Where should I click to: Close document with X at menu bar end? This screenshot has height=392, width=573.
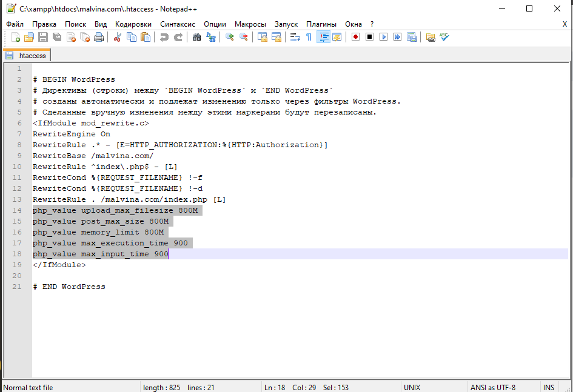[565, 24]
